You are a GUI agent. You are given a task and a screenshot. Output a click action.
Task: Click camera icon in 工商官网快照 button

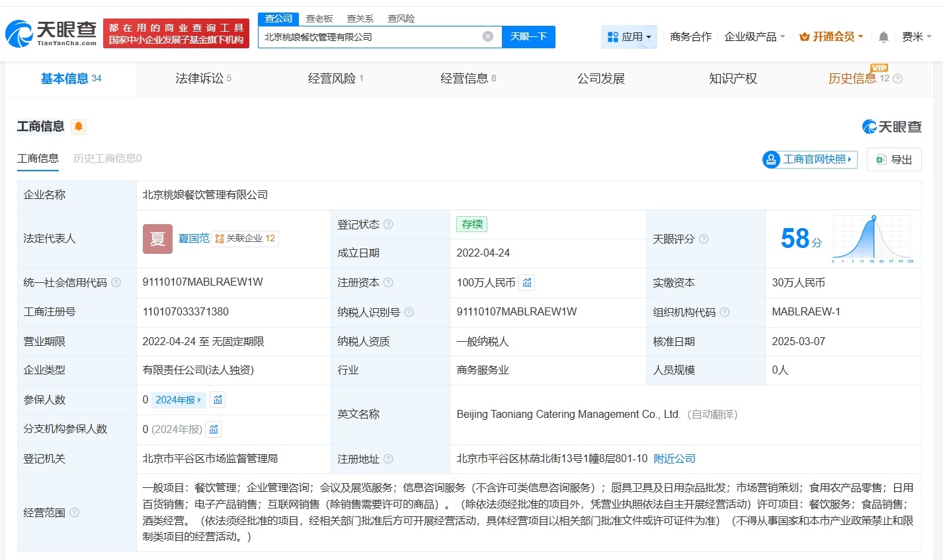pos(770,159)
